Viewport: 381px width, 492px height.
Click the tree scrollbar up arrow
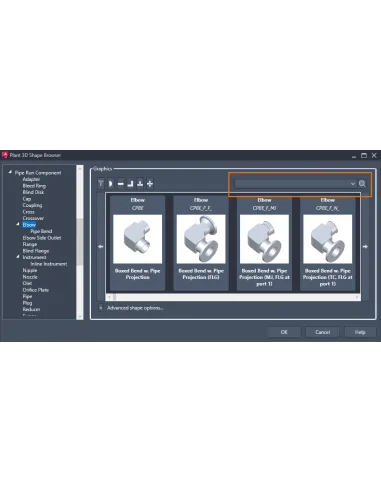pos(80,169)
